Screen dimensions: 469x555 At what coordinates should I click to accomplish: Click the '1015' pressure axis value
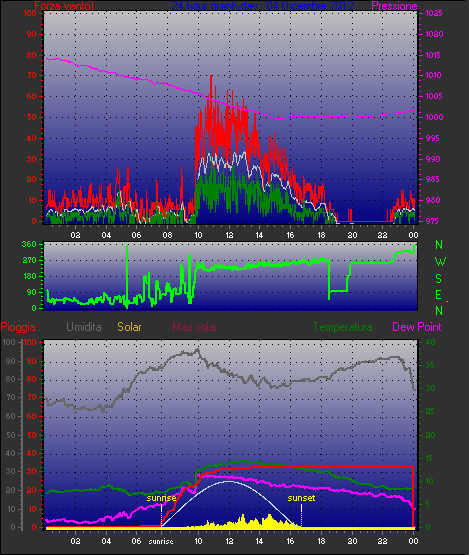point(434,55)
